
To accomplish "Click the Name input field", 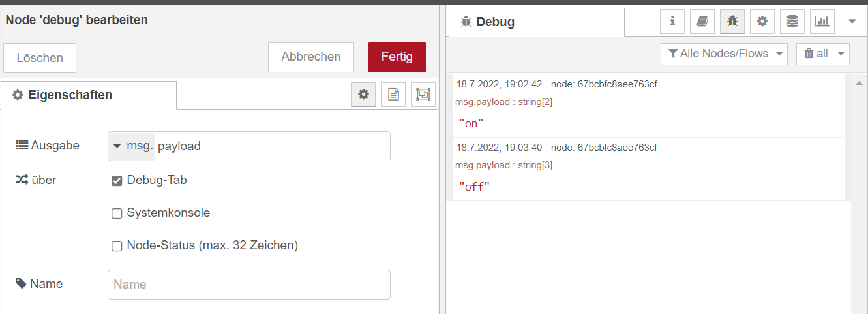I will point(249,285).
